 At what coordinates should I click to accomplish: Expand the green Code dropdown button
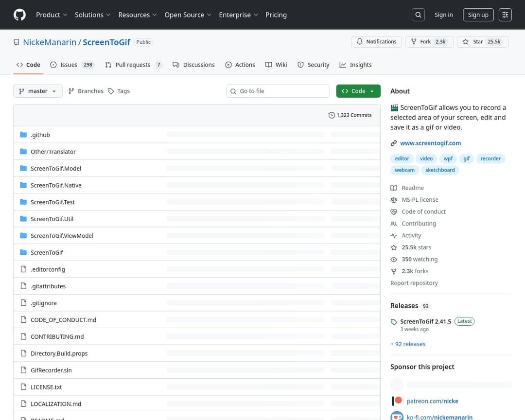pos(358,91)
